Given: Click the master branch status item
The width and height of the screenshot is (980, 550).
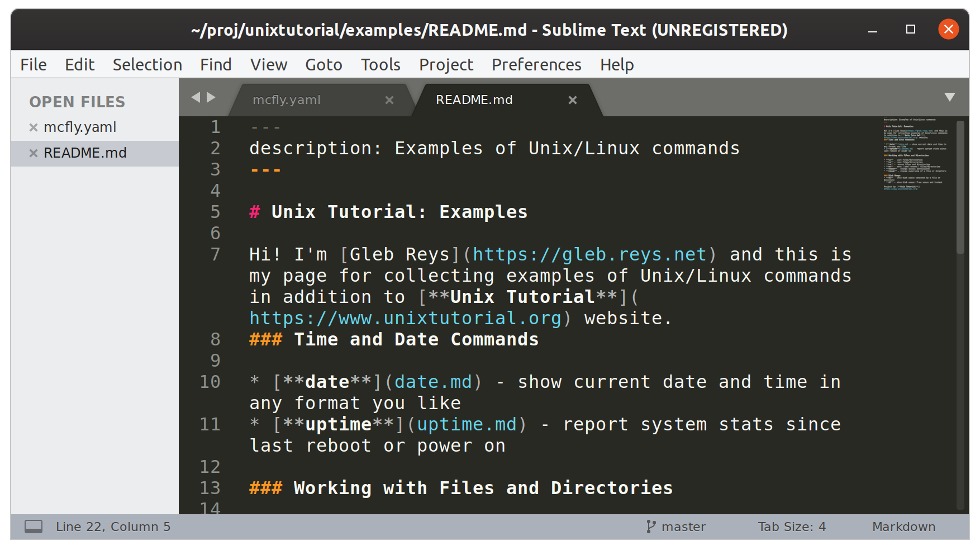Looking at the screenshot, I should pos(683,527).
